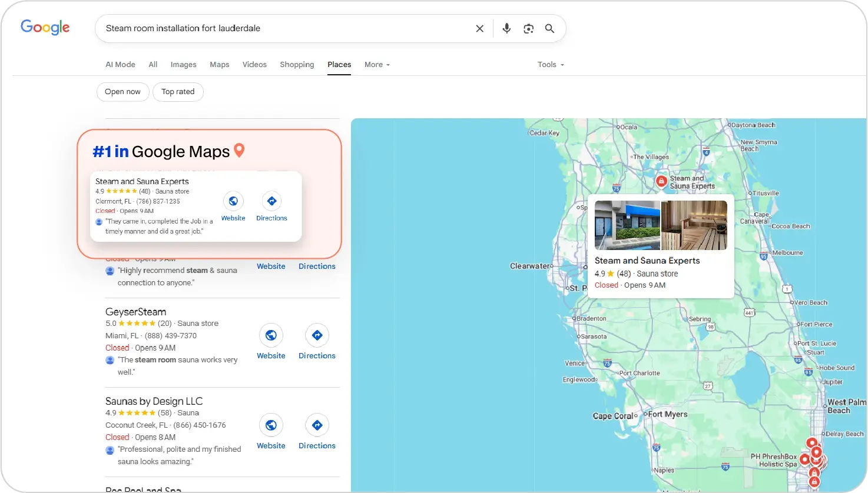Image resolution: width=868 pixels, height=493 pixels.
Task: Get directions to GeyserSteam icon
Action: pos(317,335)
